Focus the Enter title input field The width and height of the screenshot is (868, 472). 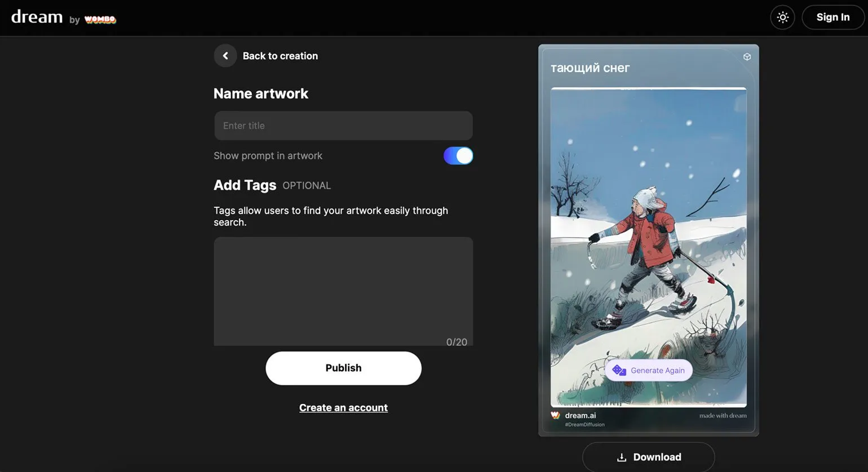[343, 126]
